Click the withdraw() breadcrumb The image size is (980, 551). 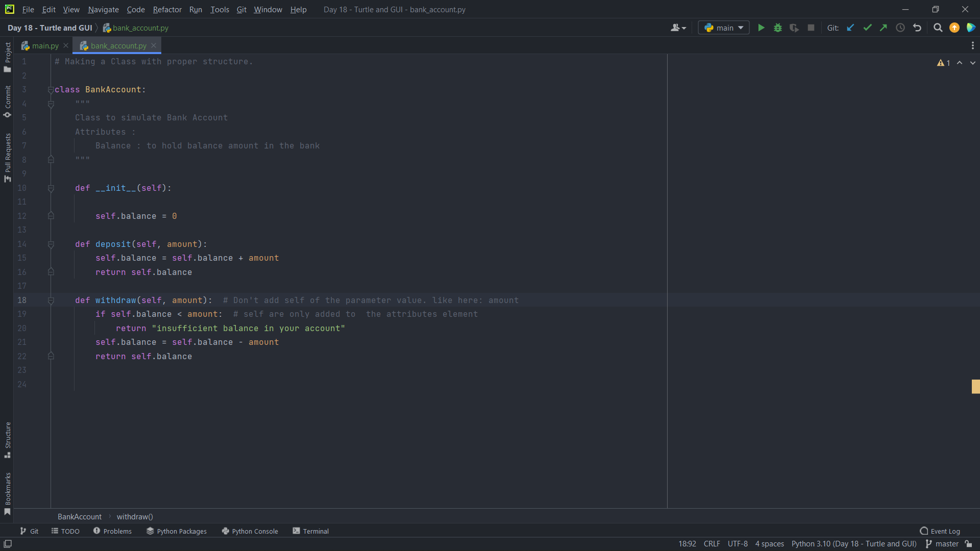[135, 516]
